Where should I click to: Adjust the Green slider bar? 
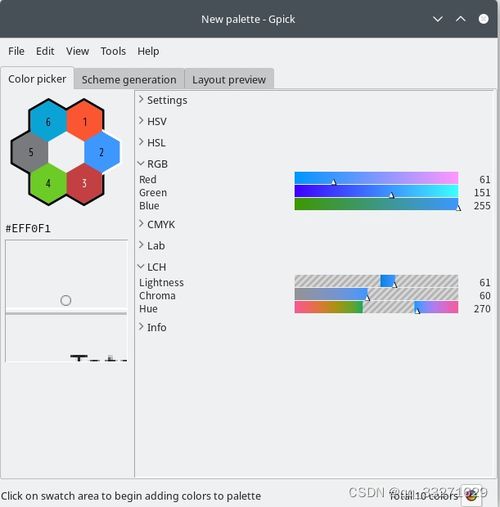point(376,191)
